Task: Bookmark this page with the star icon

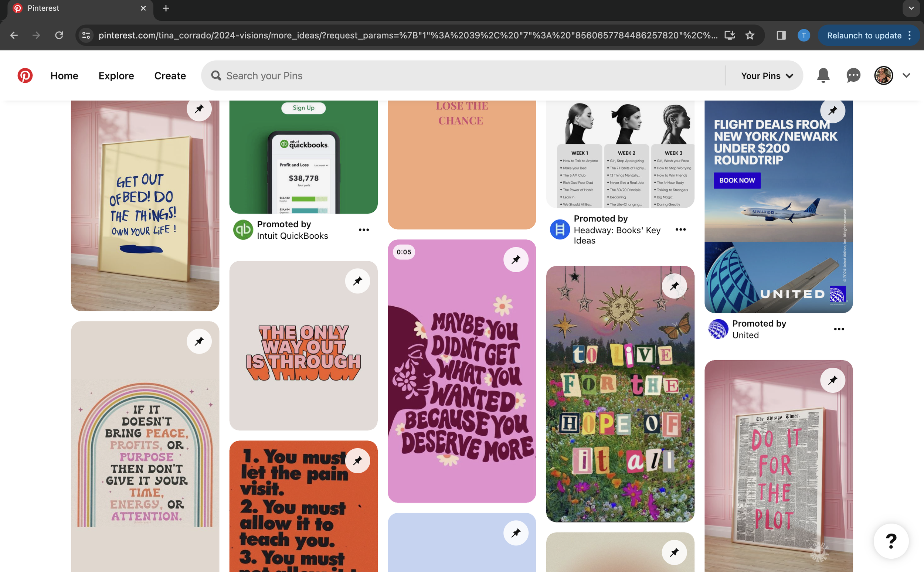Action: (x=750, y=35)
